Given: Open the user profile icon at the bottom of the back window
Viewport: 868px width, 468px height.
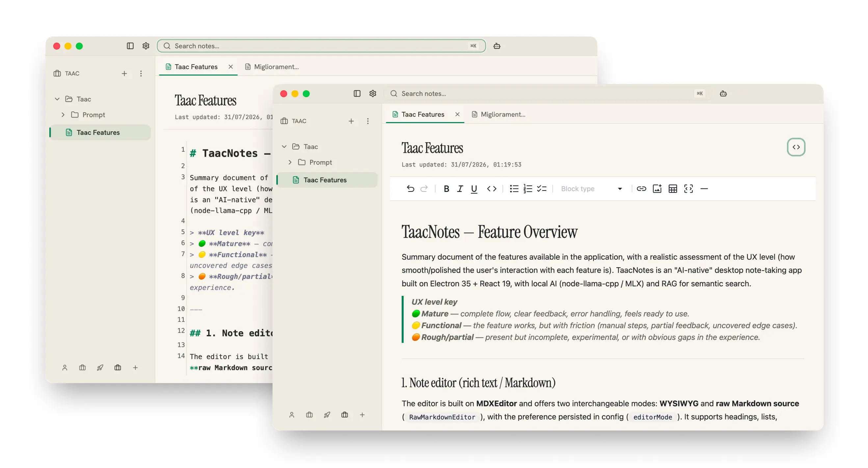Looking at the screenshot, I should tap(65, 368).
